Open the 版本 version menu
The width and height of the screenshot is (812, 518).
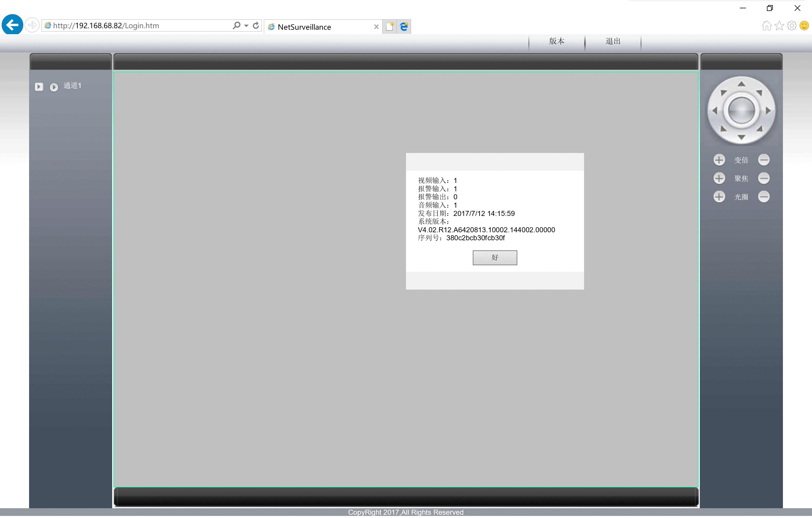point(557,42)
